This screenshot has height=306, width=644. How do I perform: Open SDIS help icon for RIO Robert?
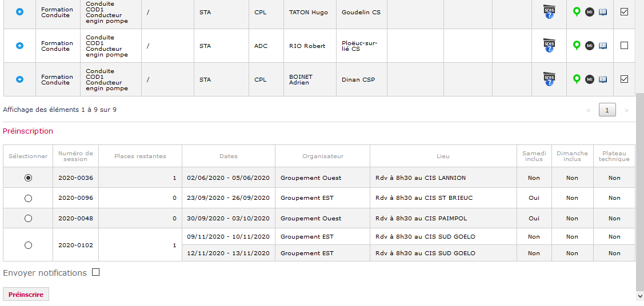pos(549,46)
